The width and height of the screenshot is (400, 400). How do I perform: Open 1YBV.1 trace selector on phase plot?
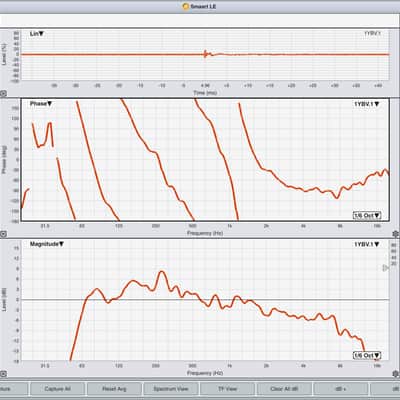(x=366, y=104)
